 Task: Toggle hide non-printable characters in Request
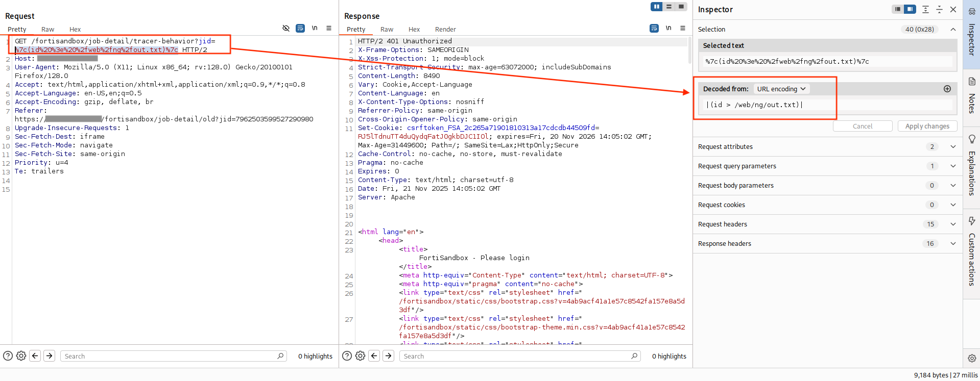286,29
